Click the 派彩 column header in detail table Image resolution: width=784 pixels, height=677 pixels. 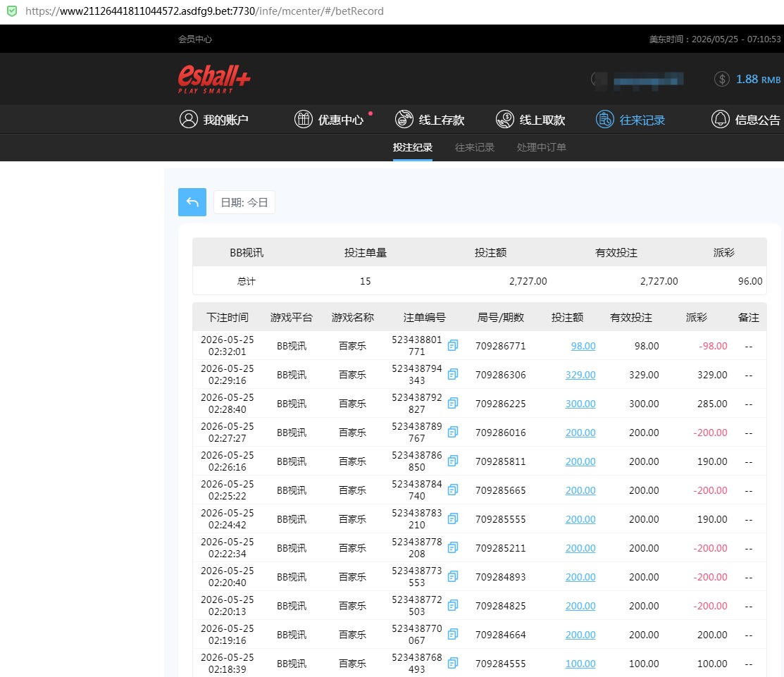[697, 318]
